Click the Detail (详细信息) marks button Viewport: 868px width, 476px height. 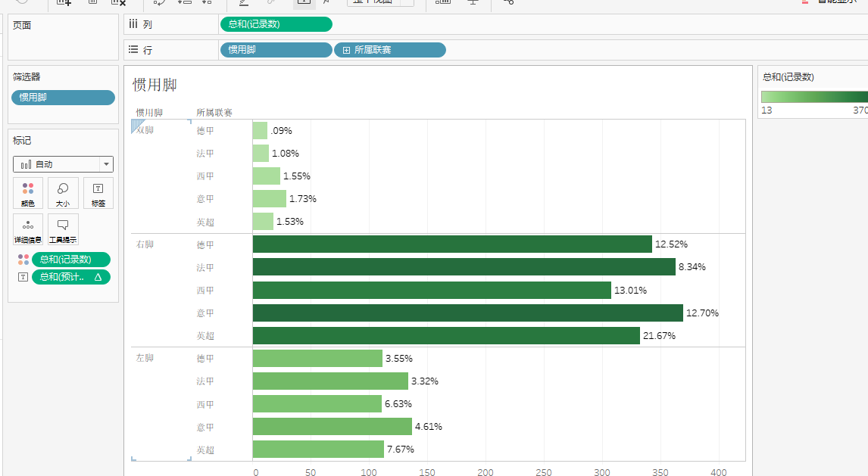(x=28, y=229)
